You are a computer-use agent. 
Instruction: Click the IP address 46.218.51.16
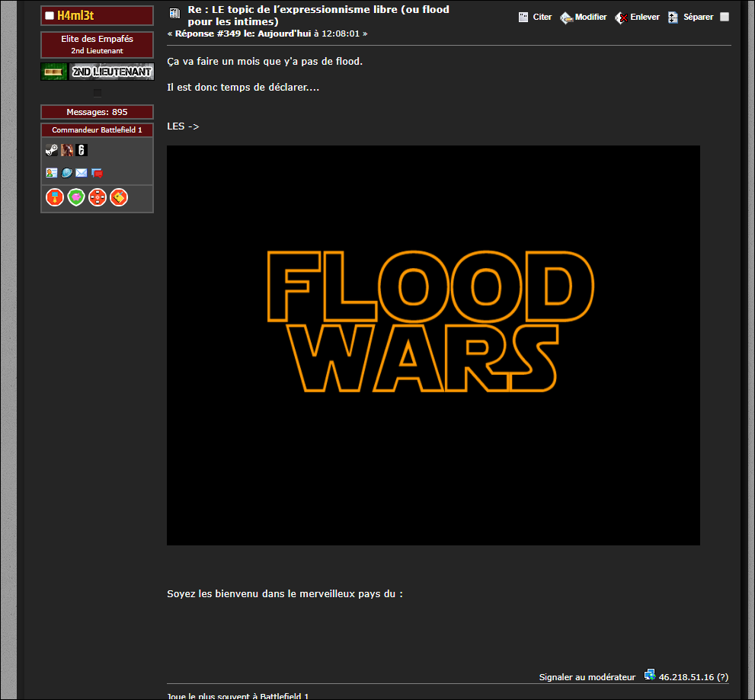(x=686, y=677)
